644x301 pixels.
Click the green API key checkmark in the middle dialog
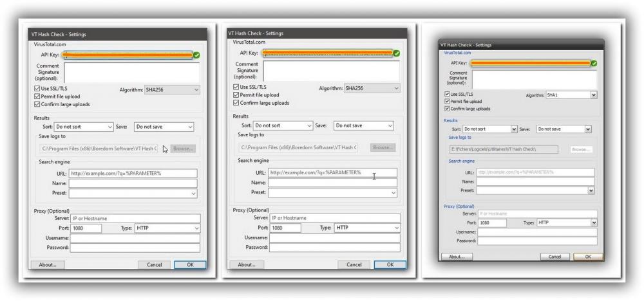(397, 53)
